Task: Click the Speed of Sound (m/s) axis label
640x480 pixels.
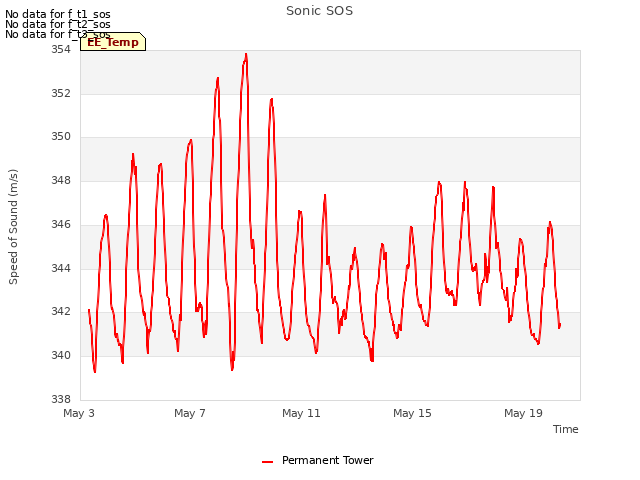Action: [x=13, y=227]
